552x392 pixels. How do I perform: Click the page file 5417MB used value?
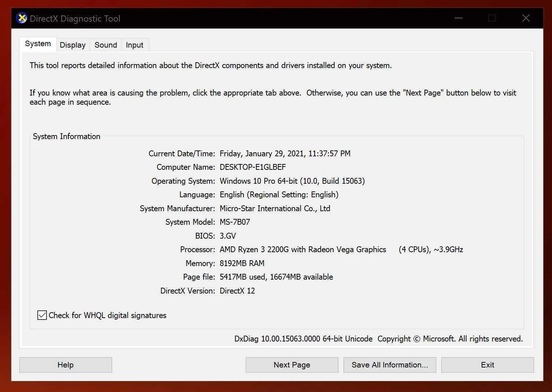[276, 277]
